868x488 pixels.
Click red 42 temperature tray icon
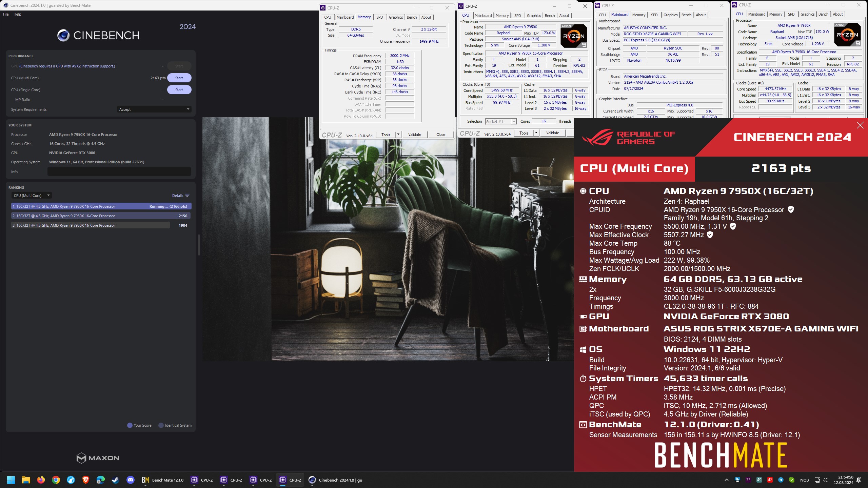pos(770,480)
